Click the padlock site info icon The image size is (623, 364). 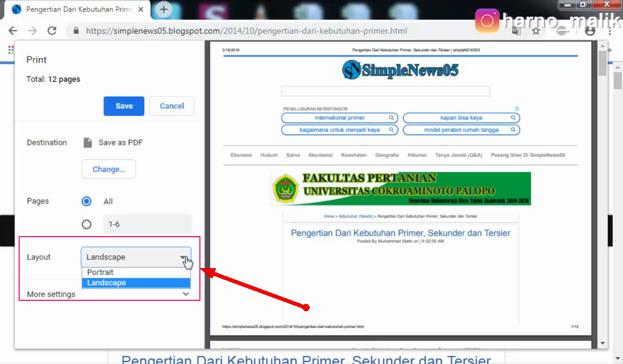[77, 31]
